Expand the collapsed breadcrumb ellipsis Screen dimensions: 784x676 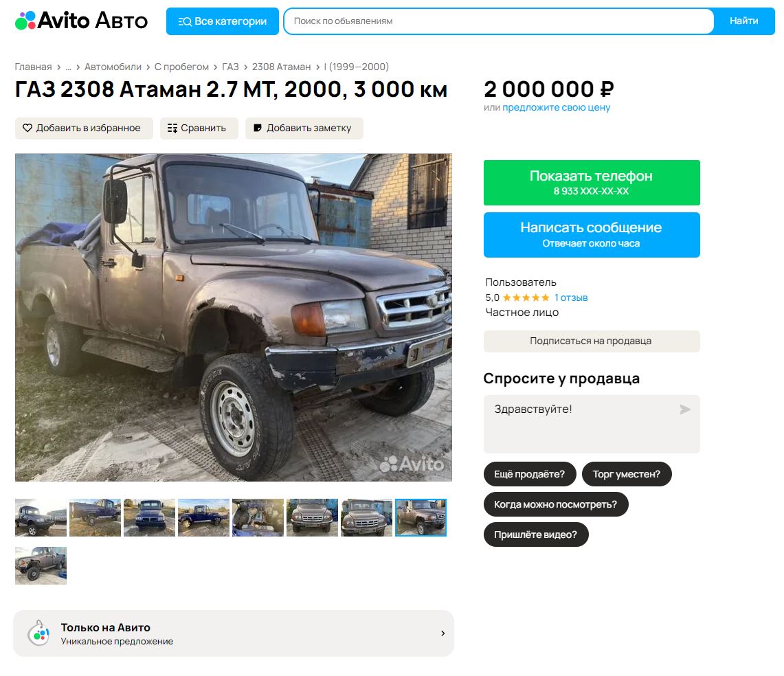point(69,67)
